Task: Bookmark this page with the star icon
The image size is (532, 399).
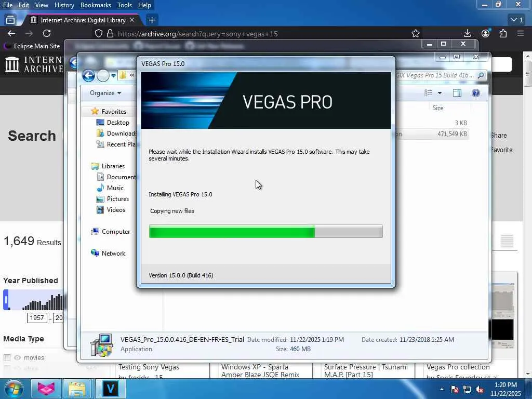Action: 416,33
